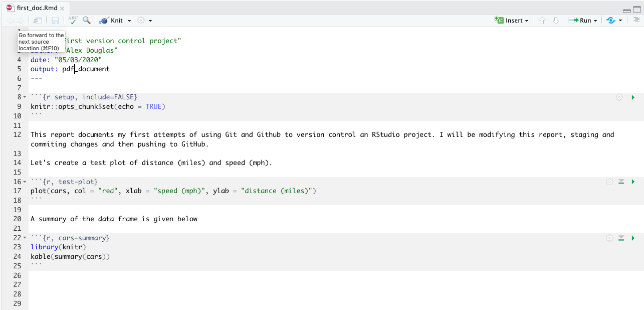This screenshot has width=644, height=310.
Task: Go to next chunk using down arrow
Action: click(555, 21)
